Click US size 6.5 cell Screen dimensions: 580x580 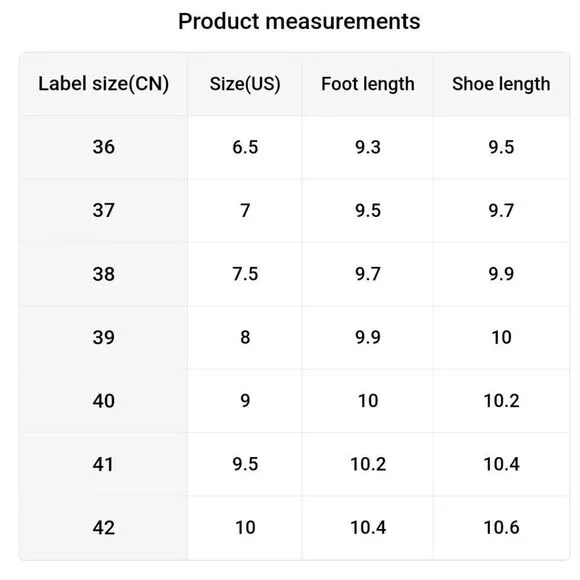point(245,147)
